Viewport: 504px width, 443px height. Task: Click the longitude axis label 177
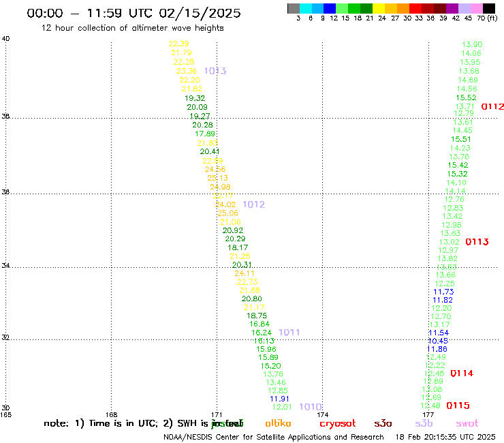click(x=428, y=414)
